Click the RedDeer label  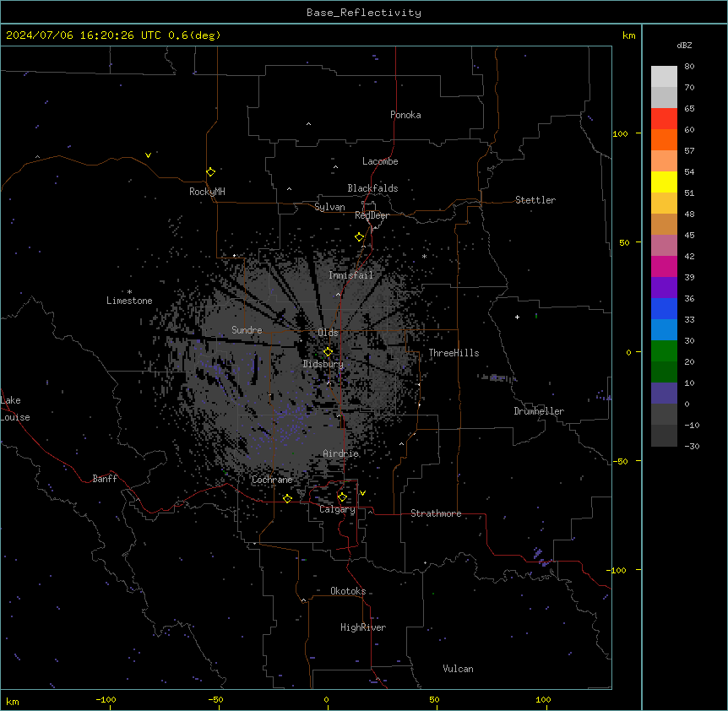click(x=372, y=215)
